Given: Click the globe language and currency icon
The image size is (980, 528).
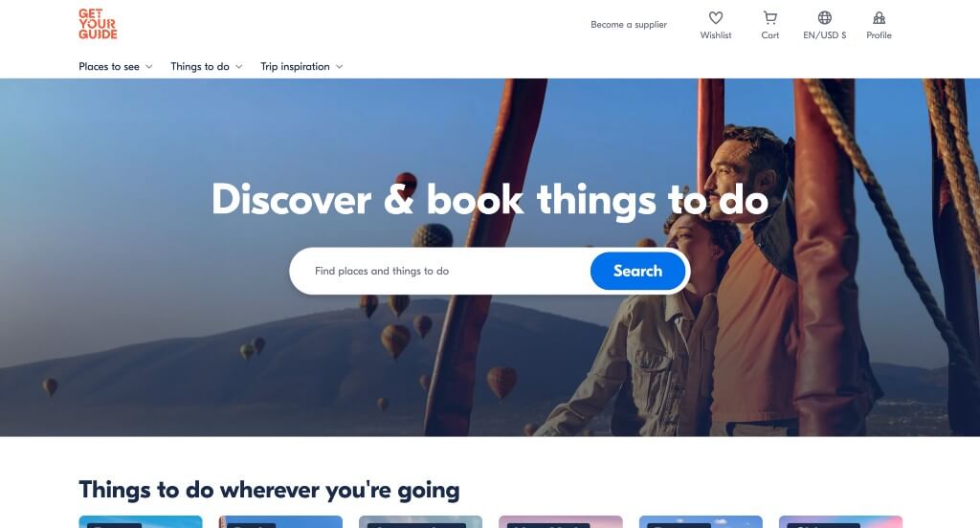Looking at the screenshot, I should point(825,18).
